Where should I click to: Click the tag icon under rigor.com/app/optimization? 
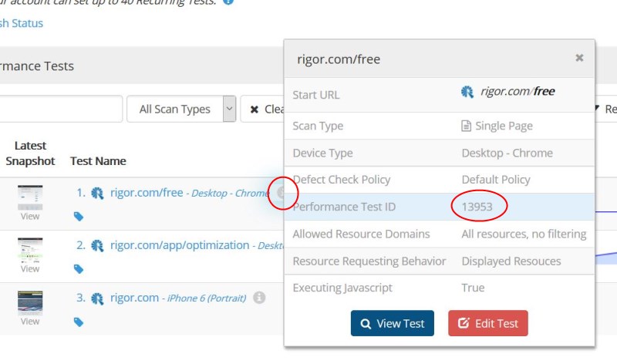tap(79, 269)
